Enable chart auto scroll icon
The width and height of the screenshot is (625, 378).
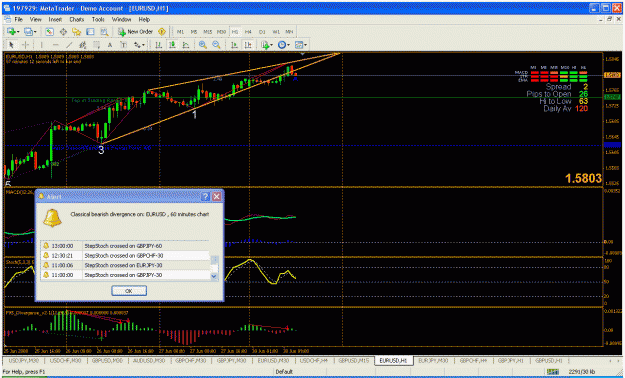[x=234, y=45]
